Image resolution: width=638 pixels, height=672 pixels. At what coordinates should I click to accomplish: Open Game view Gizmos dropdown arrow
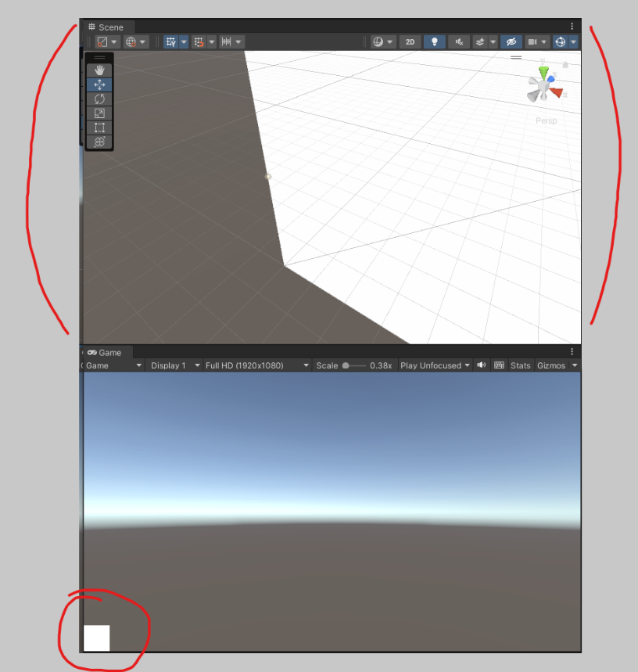(575, 365)
